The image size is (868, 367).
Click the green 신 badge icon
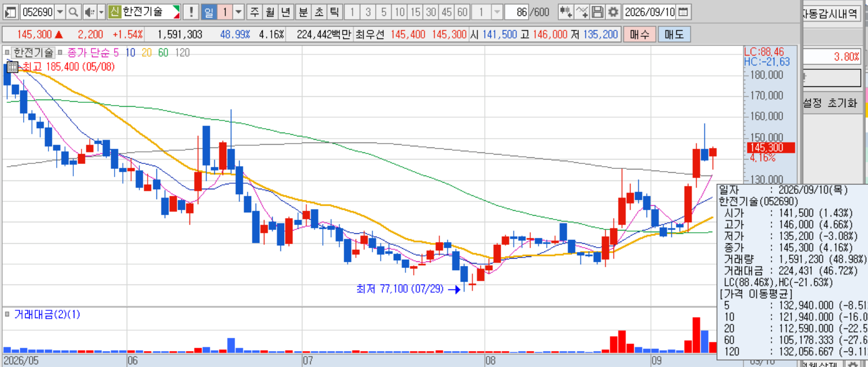point(114,12)
